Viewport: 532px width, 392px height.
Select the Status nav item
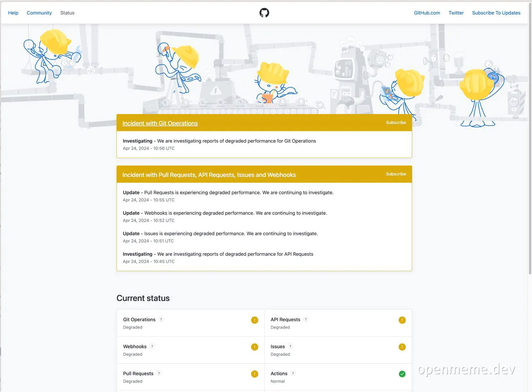[67, 13]
